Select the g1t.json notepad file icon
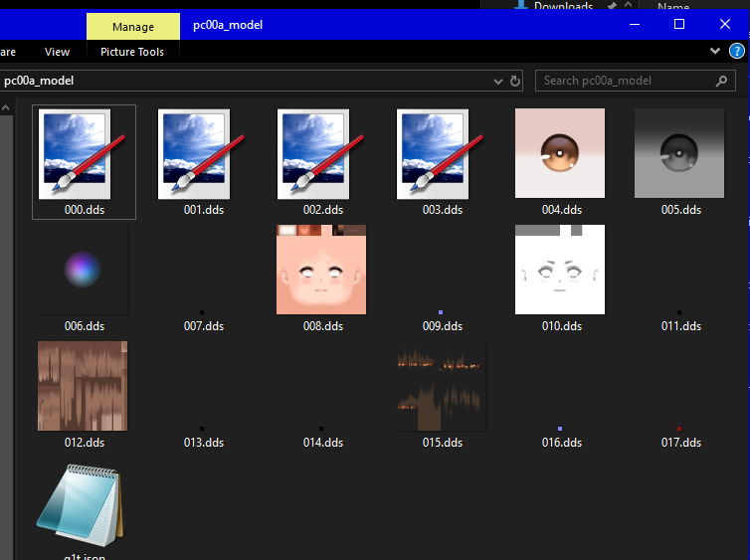Image resolution: width=750 pixels, height=560 pixels. [81, 505]
